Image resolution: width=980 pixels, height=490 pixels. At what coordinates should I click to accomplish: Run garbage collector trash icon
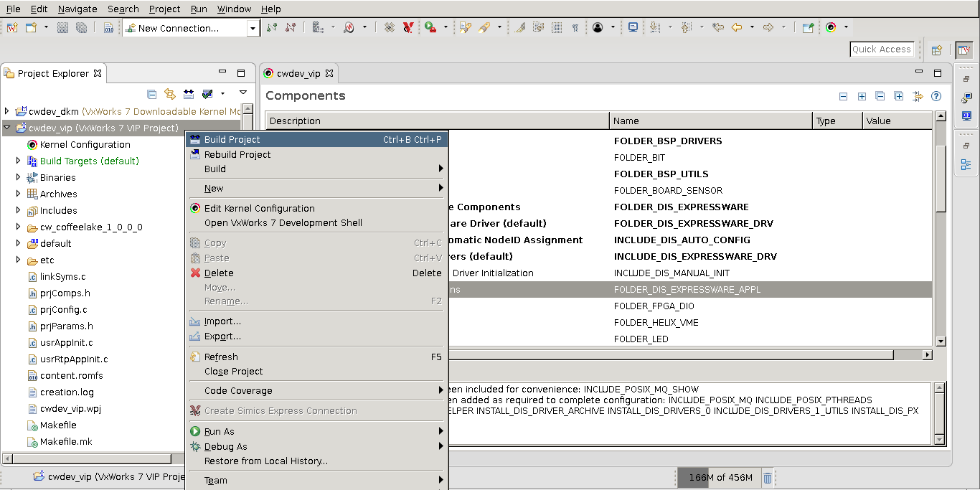tap(768, 478)
